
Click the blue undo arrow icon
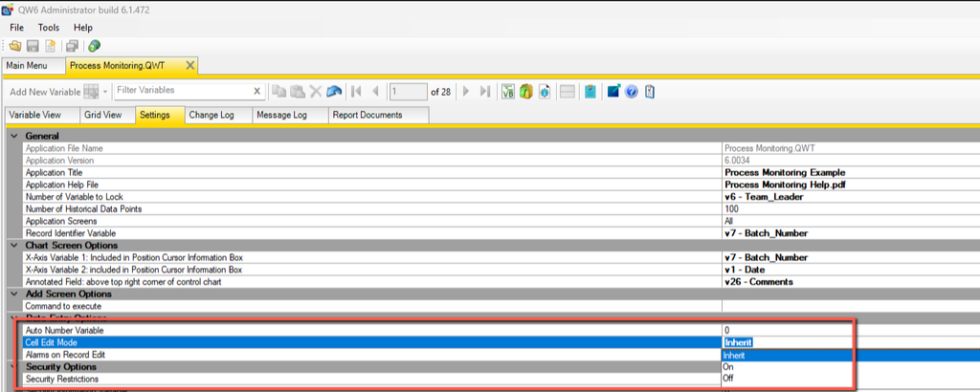(x=334, y=92)
